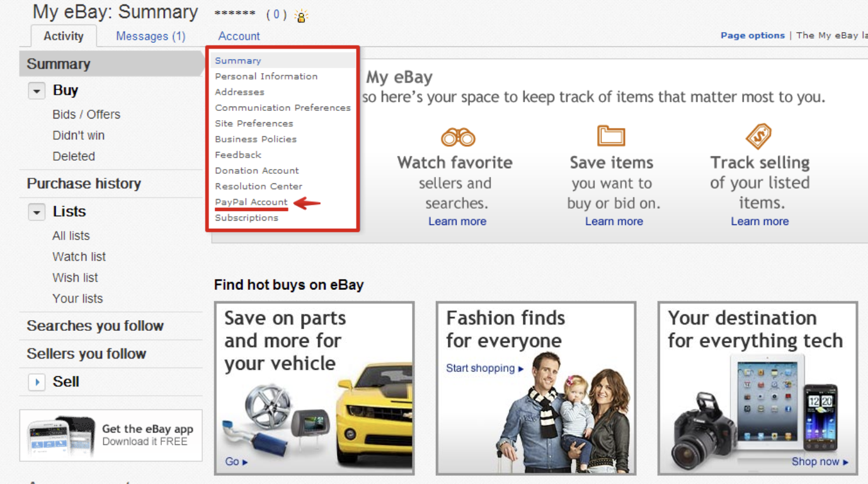Click Learn more under Save items
This screenshot has width=868, height=484.
(x=614, y=221)
